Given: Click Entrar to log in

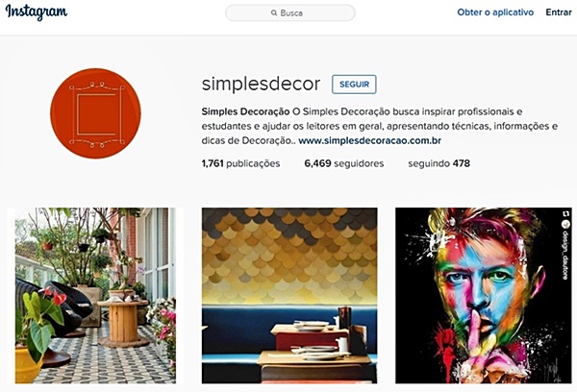Looking at the screenshot, I should [x=559, y=12].
